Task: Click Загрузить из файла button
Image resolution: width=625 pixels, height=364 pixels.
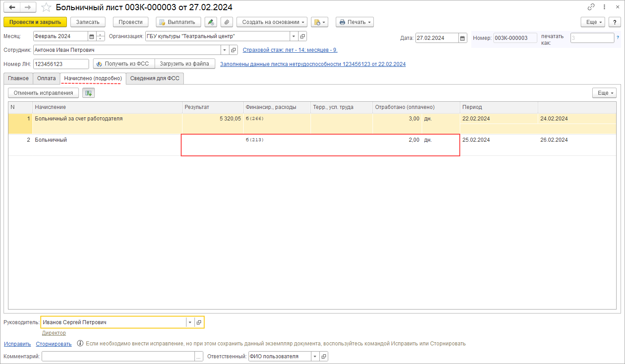Action: tap(185, 64)
